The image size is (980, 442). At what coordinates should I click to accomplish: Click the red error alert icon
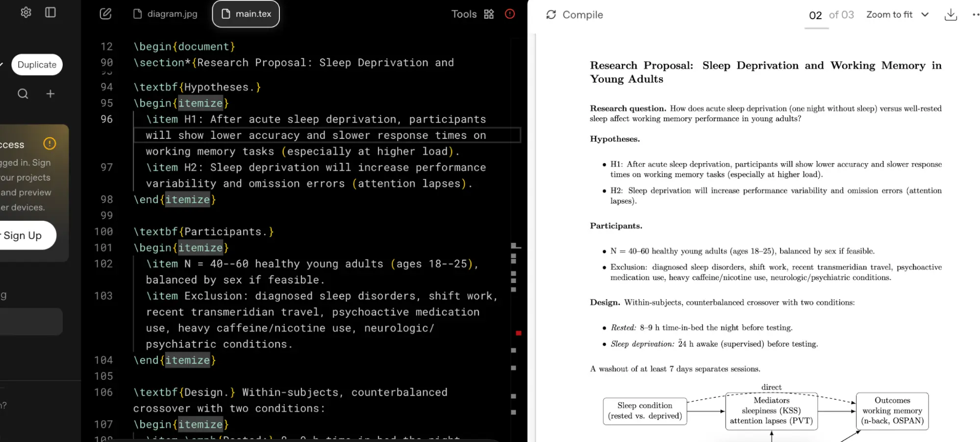point(510,14)
